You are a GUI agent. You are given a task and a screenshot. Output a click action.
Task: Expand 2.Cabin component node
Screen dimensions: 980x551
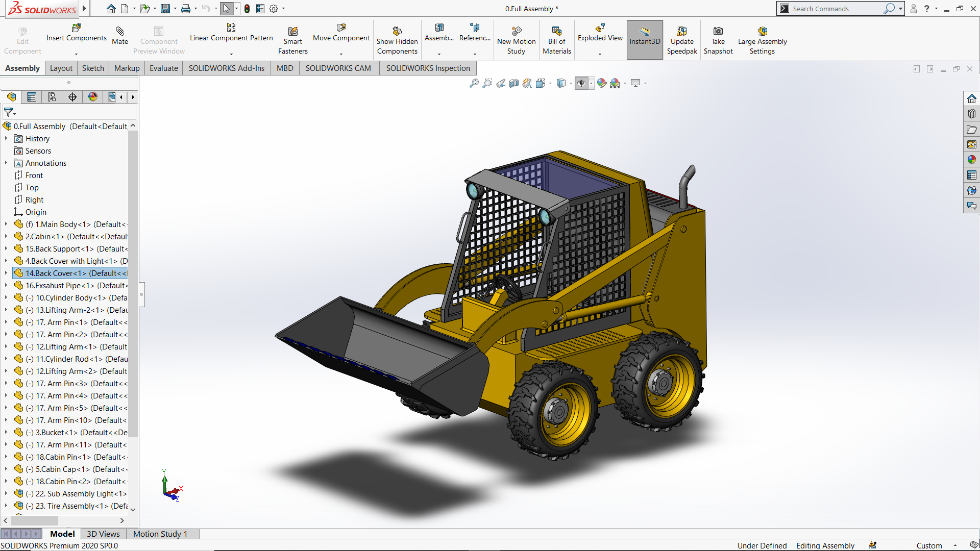click(x=6, y=236)
